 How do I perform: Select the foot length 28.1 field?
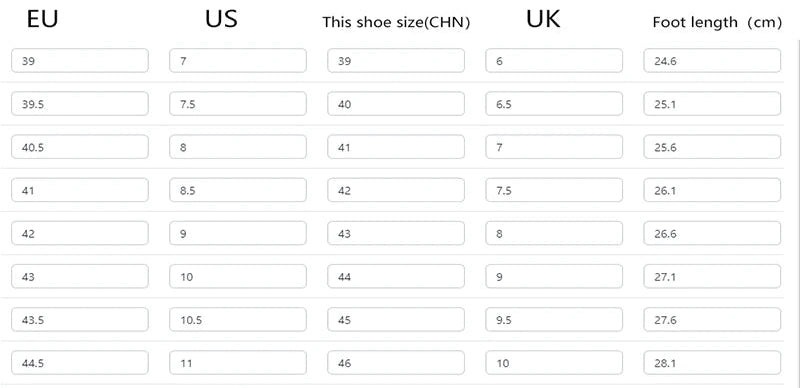click(712, 362)
